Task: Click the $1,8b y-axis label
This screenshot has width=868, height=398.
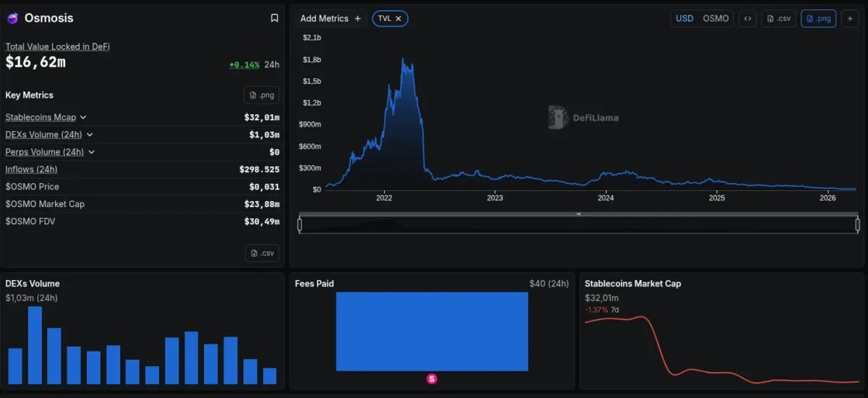Action: click(x=312, y=59)
